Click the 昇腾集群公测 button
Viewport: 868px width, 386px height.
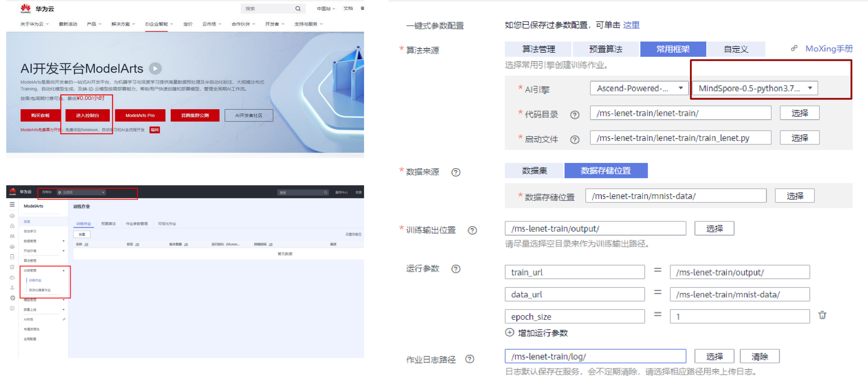195,115
